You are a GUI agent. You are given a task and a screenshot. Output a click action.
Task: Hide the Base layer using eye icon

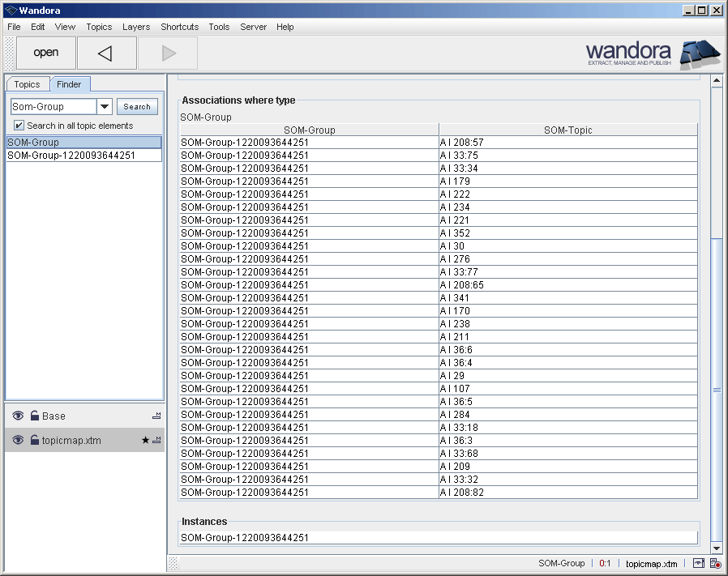coord(18,416)
